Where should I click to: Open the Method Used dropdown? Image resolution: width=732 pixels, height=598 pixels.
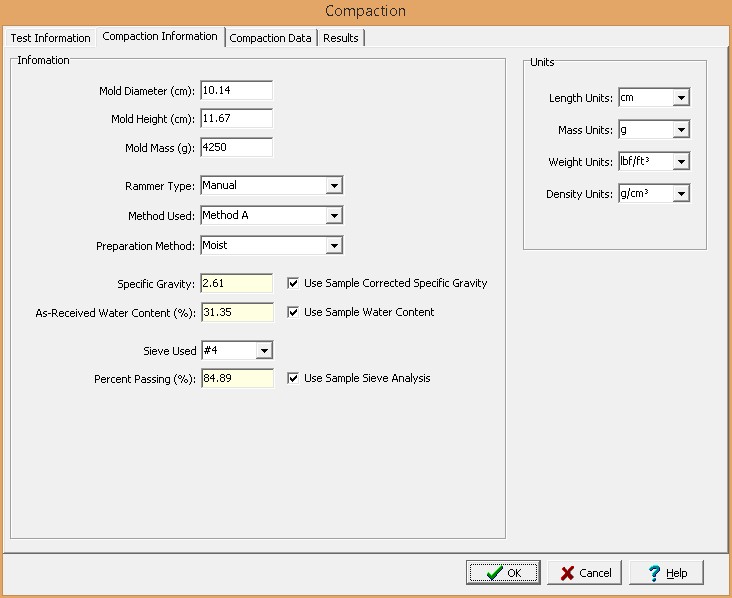coord(334,216)
